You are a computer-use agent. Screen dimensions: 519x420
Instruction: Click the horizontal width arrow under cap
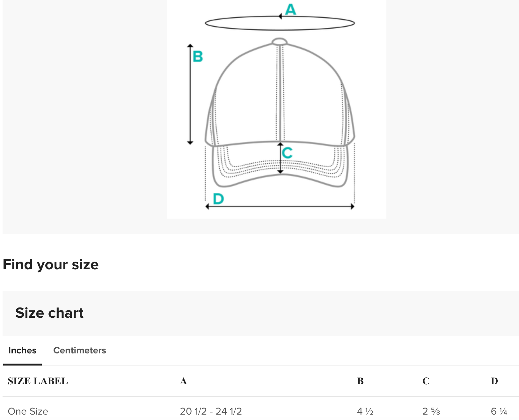coord(280,206)
